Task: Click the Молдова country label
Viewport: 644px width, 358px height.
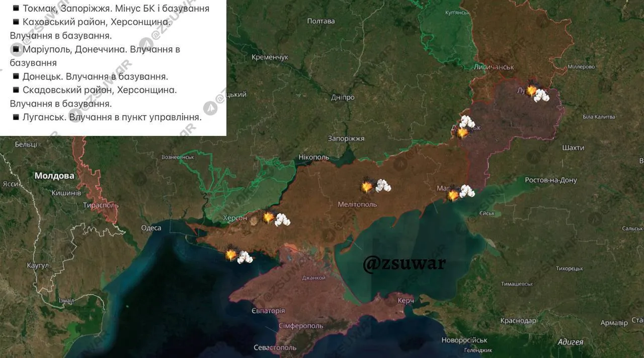Action: click(54, 176)
